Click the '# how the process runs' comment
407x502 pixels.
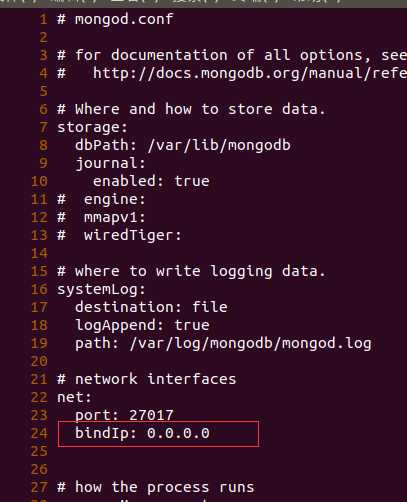(156, 487)
